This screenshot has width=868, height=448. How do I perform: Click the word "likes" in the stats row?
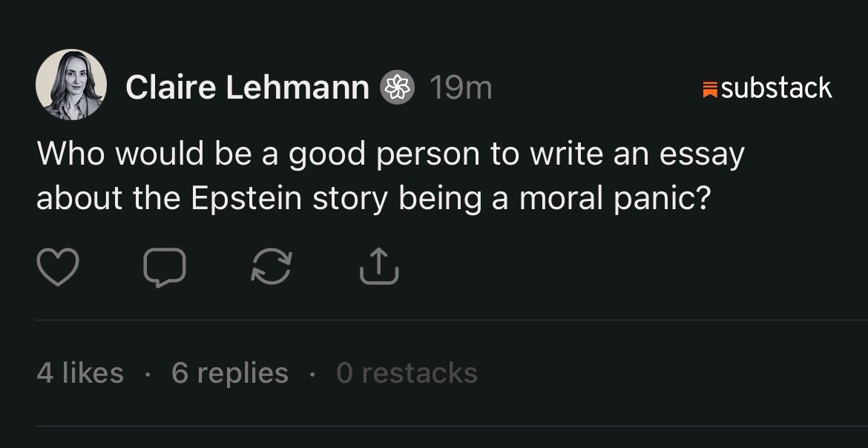click(x=93, y=372)
